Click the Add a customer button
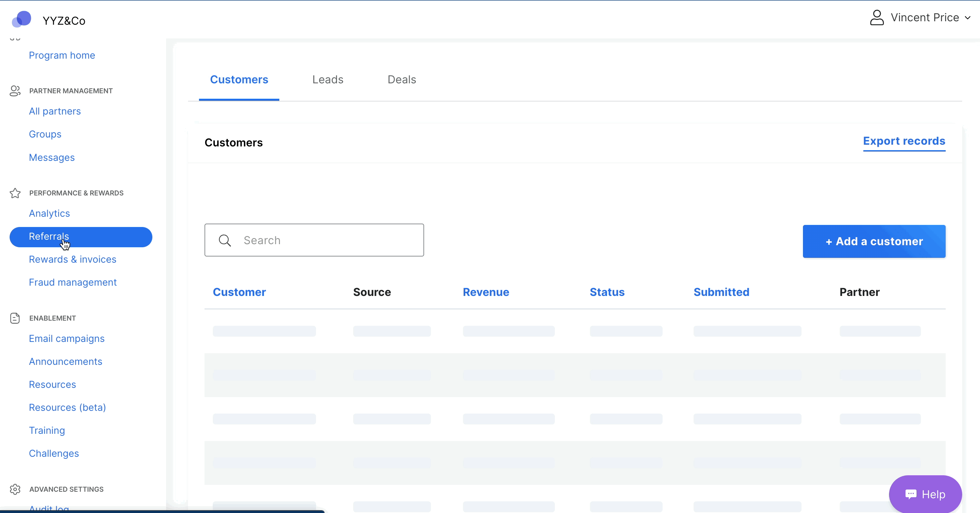The image size is (980, 513). (874, 241)
